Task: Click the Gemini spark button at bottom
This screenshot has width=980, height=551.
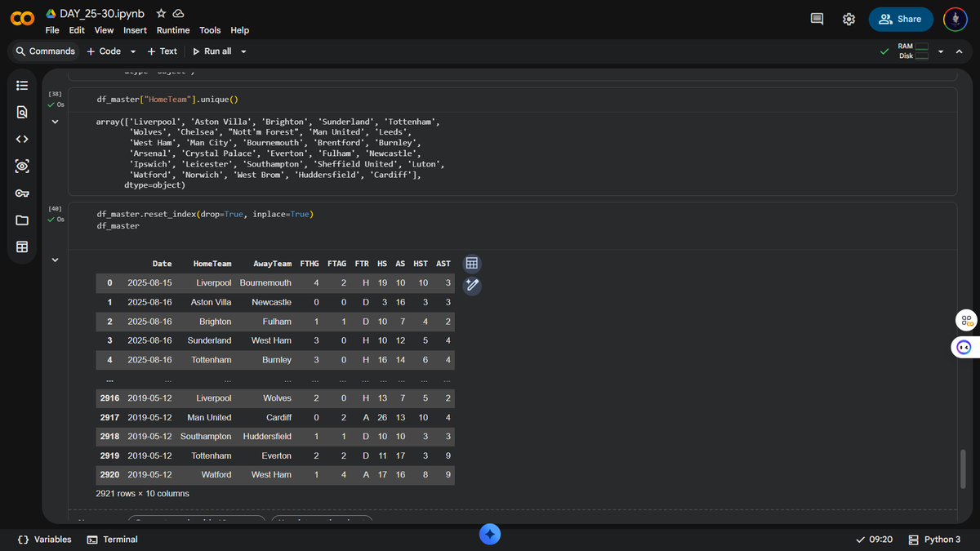Action: 490,535
